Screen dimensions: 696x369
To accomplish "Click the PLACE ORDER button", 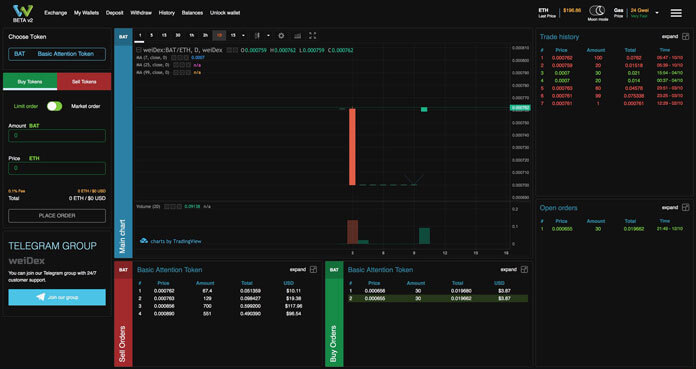I will click(57, 216).
